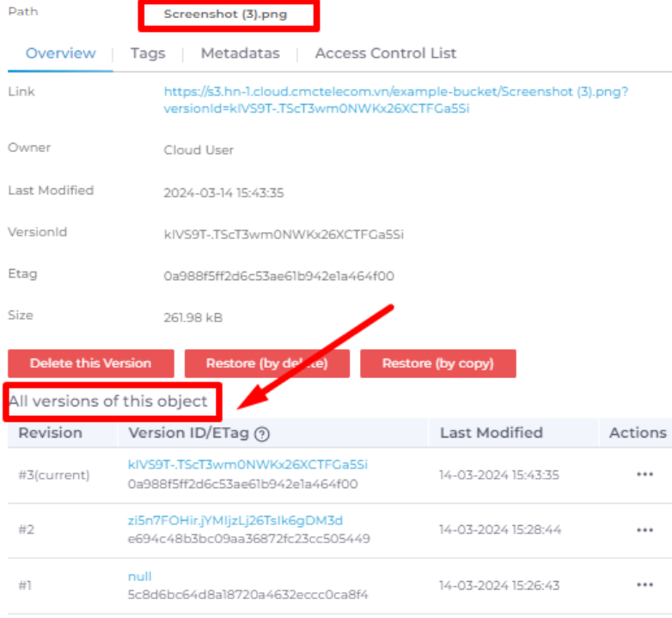Select the Screenshot (3).png path text
This screenshot has width=672, height=618.
[x=225, y=14]
